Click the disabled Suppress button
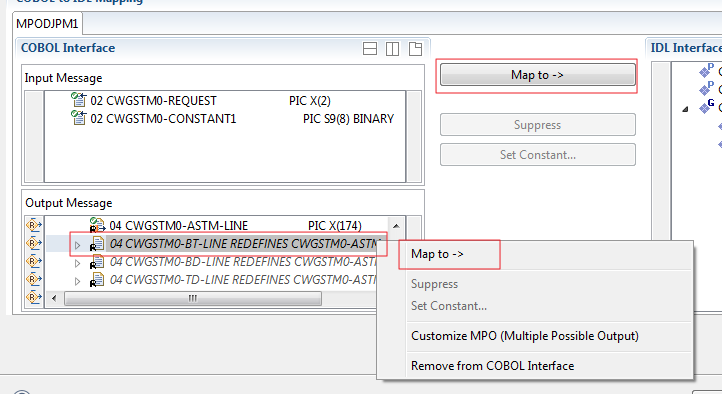This screenshot has width=722, height=394. [x=537, y=125]
